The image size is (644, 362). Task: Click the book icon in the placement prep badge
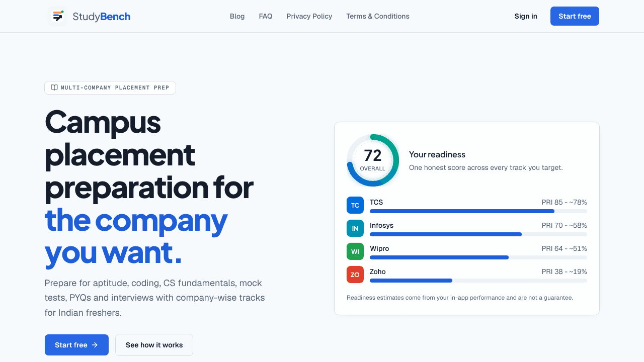tap(54, 87)
